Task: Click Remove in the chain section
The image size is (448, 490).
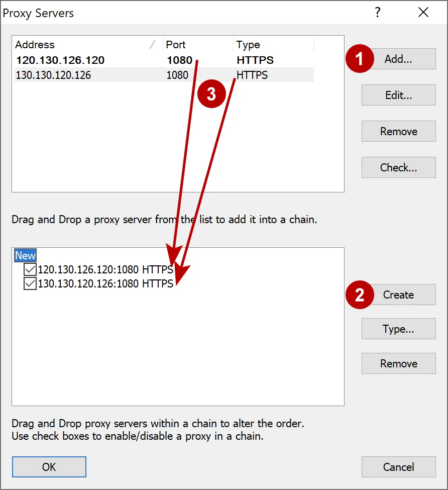Action: 398,363
